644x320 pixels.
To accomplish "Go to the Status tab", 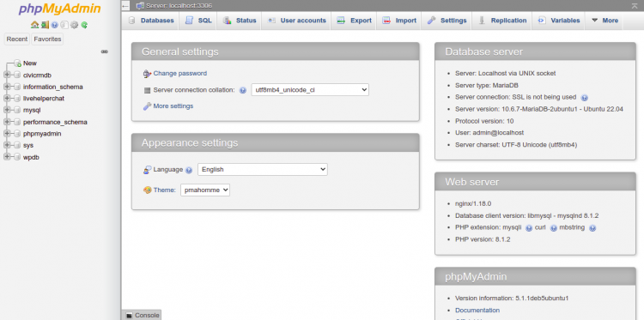I will 240,21.
